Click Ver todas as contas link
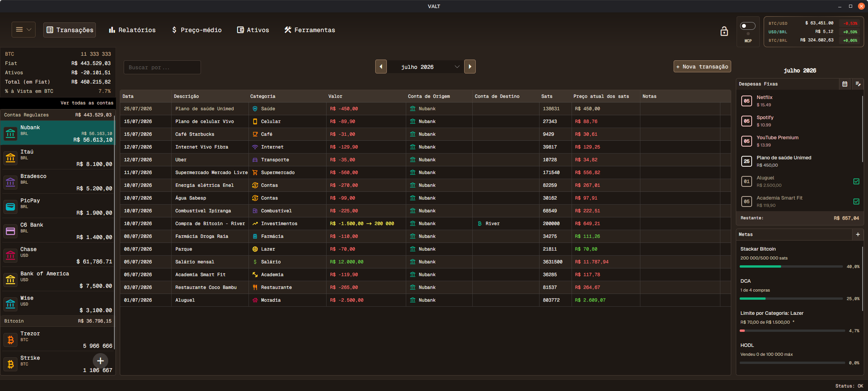 point(87,103)
